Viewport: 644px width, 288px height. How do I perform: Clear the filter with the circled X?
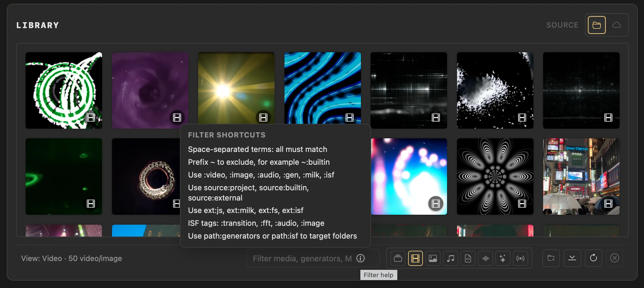pos(614,258)
